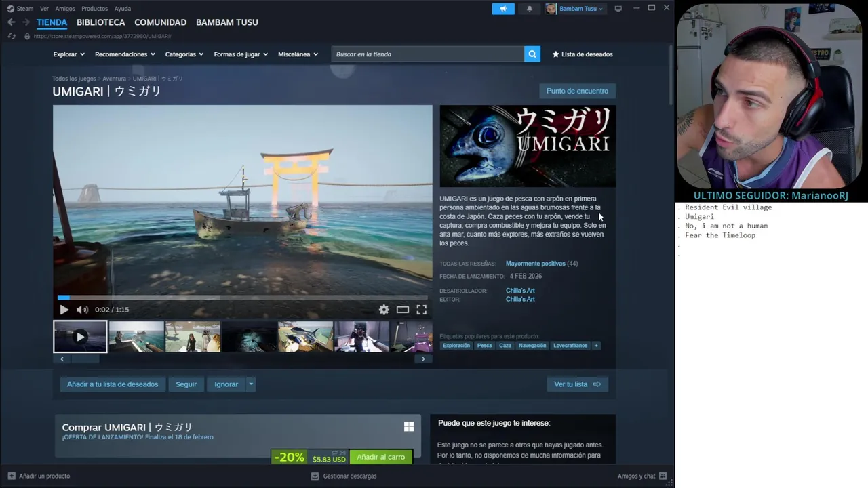Open the Mayormente positivas reviews link
The image size is (868, 488).
click(x=535, y=264)
